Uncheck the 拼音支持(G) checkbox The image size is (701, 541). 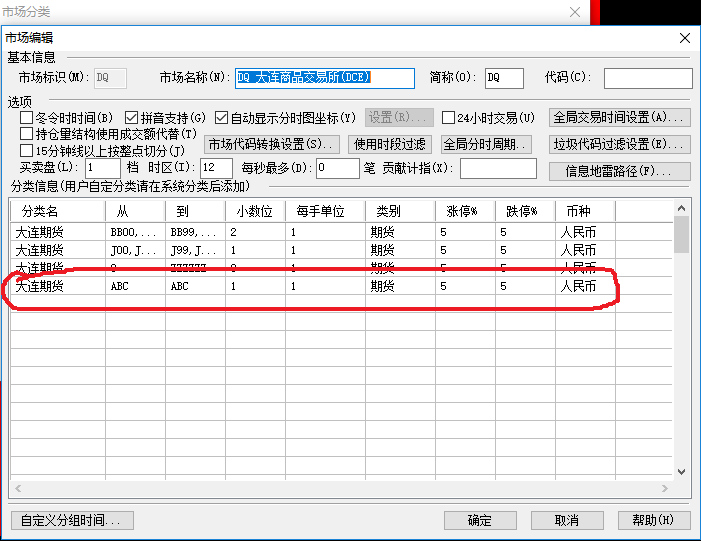[x=131, y=118]
